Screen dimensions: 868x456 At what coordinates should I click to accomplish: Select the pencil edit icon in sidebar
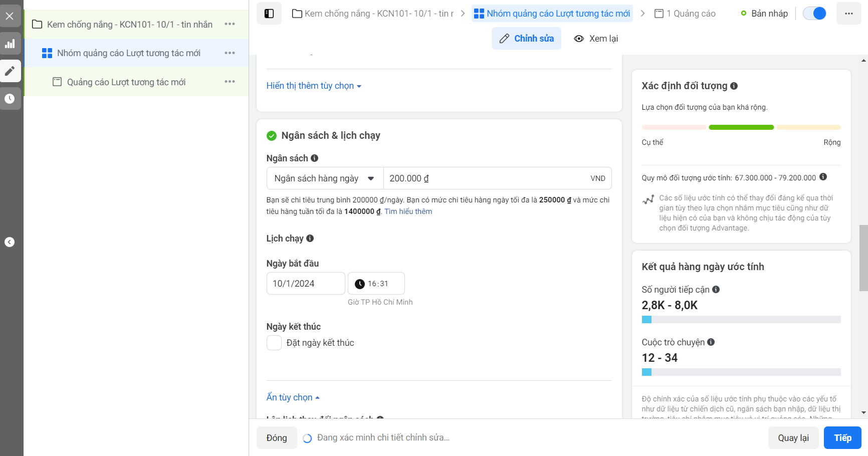[10, 71]
